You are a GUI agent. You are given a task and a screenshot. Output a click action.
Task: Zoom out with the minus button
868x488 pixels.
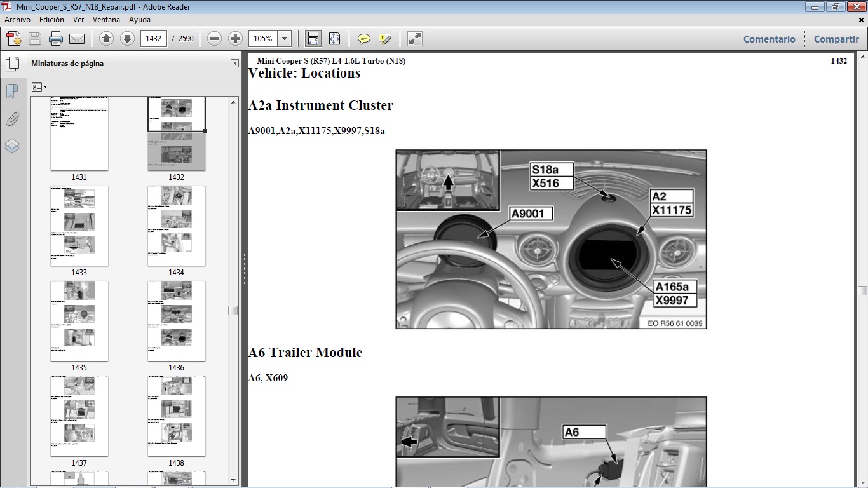(215, 39)
